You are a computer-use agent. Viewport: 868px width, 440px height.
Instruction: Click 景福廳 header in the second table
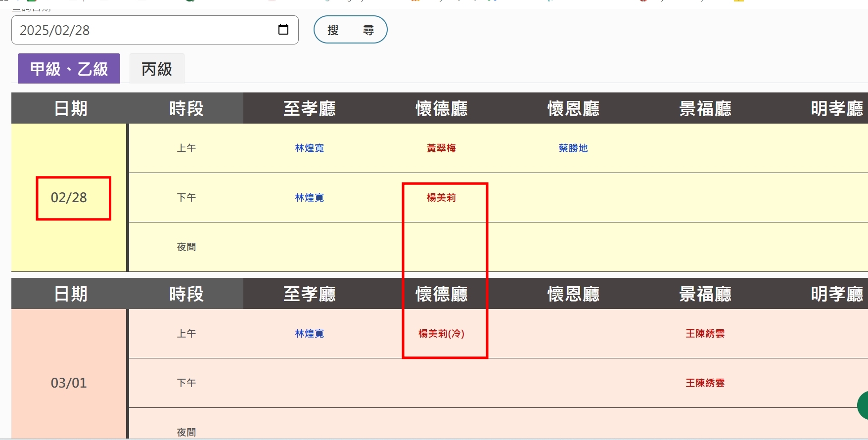click(x=705, y=294)
